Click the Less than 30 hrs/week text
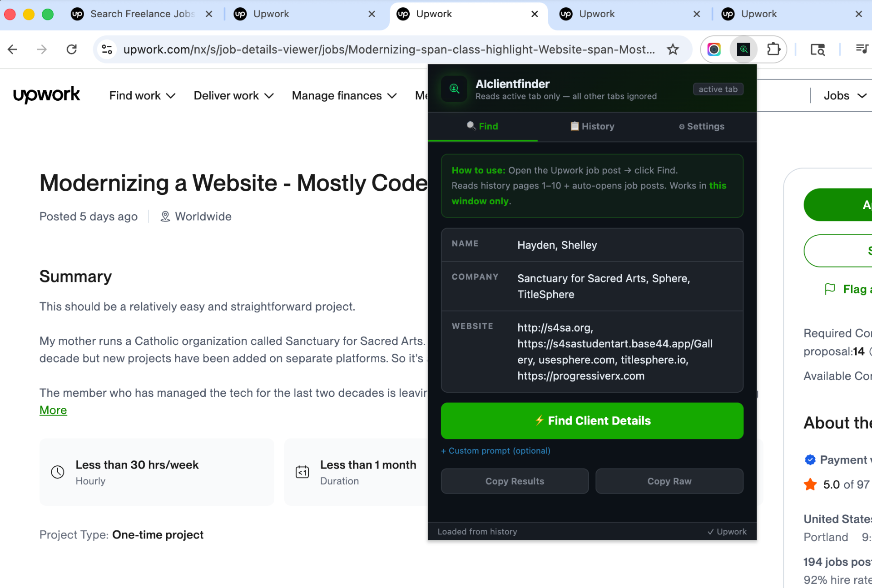The width and height of the screenshot is (872, 588). 137,465
